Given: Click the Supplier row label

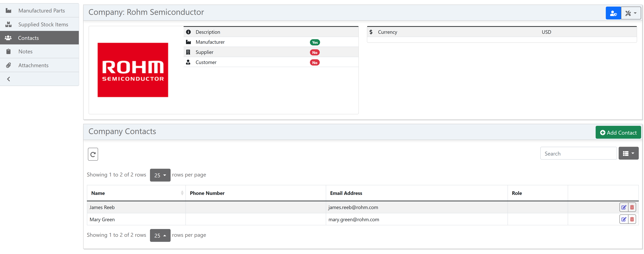Looking at the screenshot, I should coord(204,52).
